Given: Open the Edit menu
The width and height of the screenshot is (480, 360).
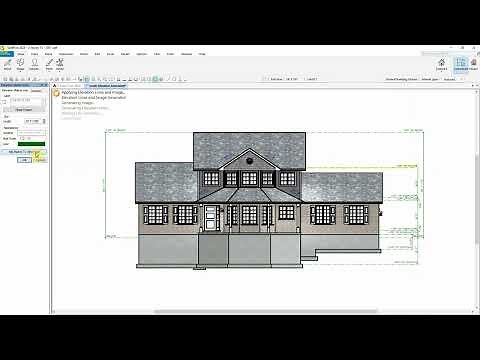Looking at the screenshot, I should pos(97,54).
